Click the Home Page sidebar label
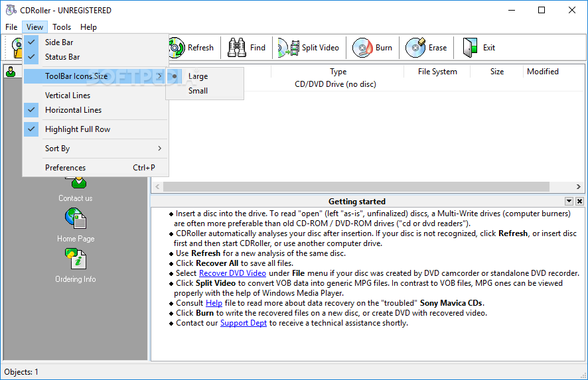 76,239
